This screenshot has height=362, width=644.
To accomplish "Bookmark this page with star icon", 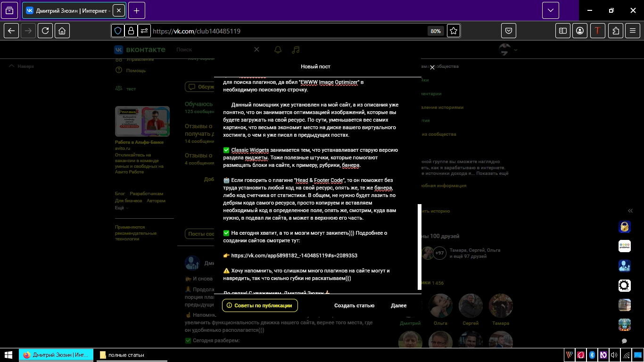I will pyautogui.click(x=454, y=31).
